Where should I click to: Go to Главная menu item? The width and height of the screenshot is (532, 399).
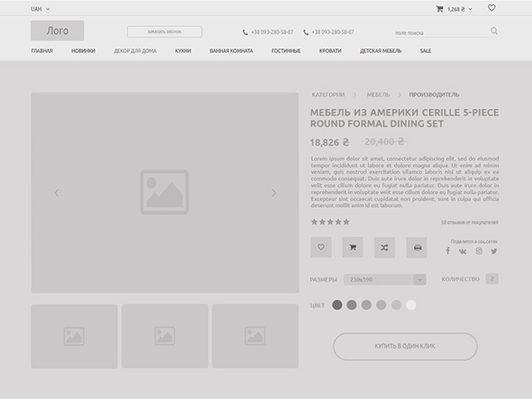coord(42,51)
